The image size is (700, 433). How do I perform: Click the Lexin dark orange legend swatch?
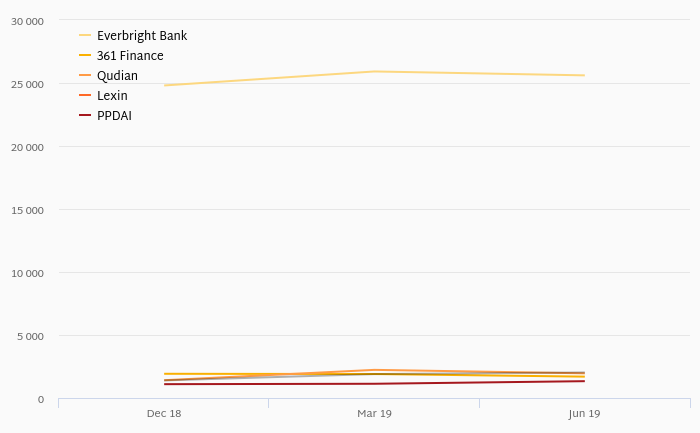(x=85, y=96)
